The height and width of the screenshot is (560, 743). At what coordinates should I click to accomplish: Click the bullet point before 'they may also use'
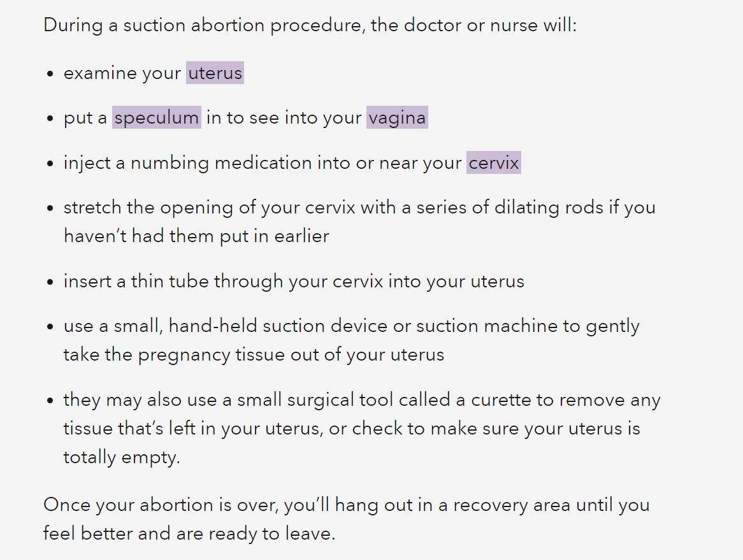50,401
